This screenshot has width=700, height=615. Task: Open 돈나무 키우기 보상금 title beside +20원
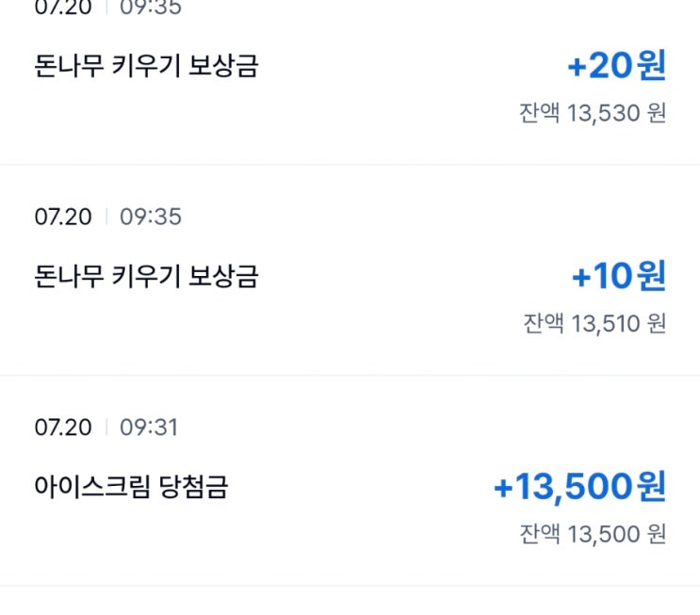coord(146,67)
